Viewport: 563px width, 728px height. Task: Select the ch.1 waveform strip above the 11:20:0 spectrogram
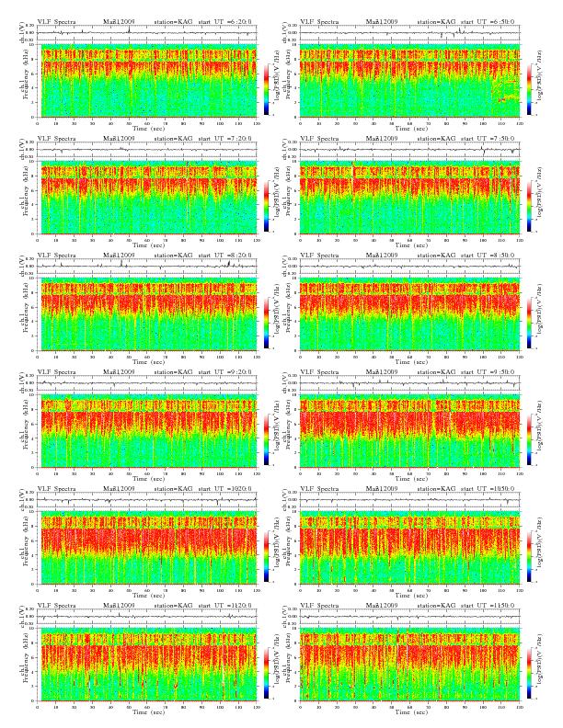[x=147, y=617]
